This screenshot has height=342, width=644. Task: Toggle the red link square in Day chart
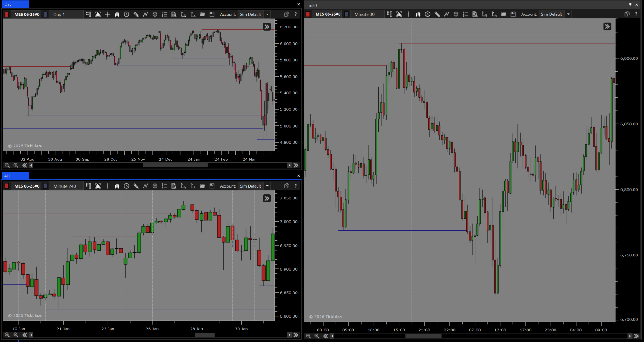7,14
